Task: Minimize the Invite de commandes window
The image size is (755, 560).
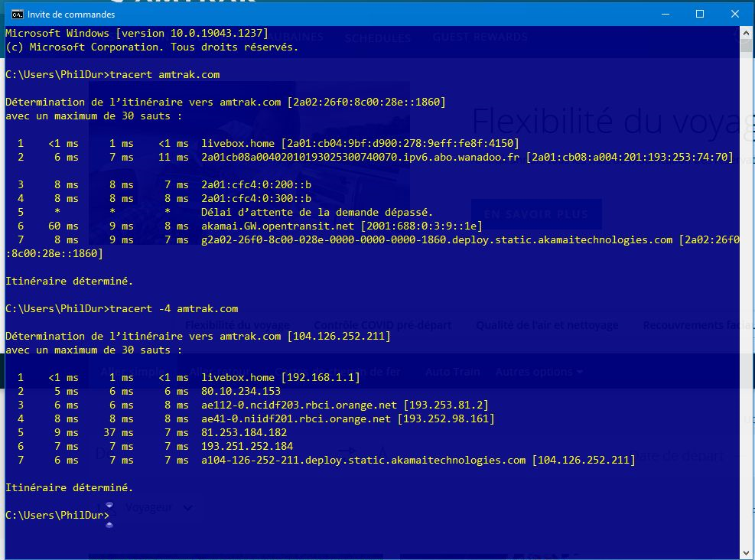Action: coord(666,14)
